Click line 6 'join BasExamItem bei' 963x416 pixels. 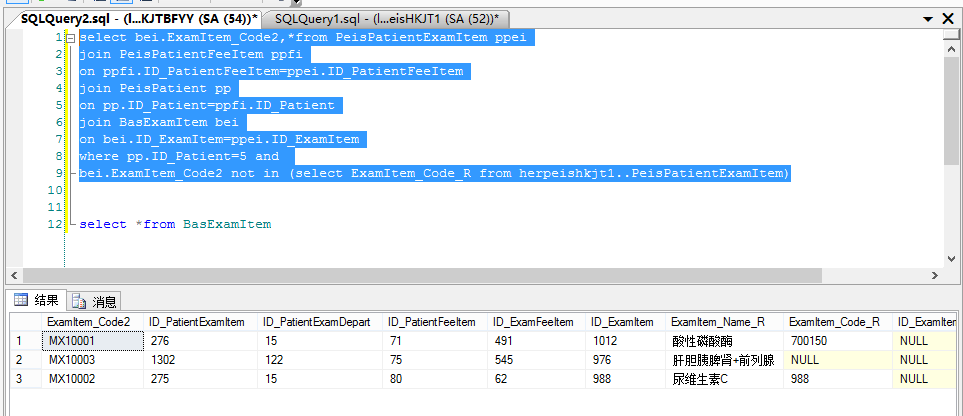point(159,122)
